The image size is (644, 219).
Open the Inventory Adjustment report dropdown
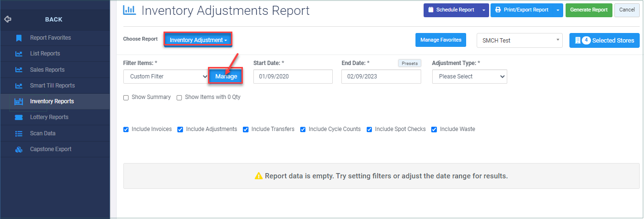tap(198, 40)
